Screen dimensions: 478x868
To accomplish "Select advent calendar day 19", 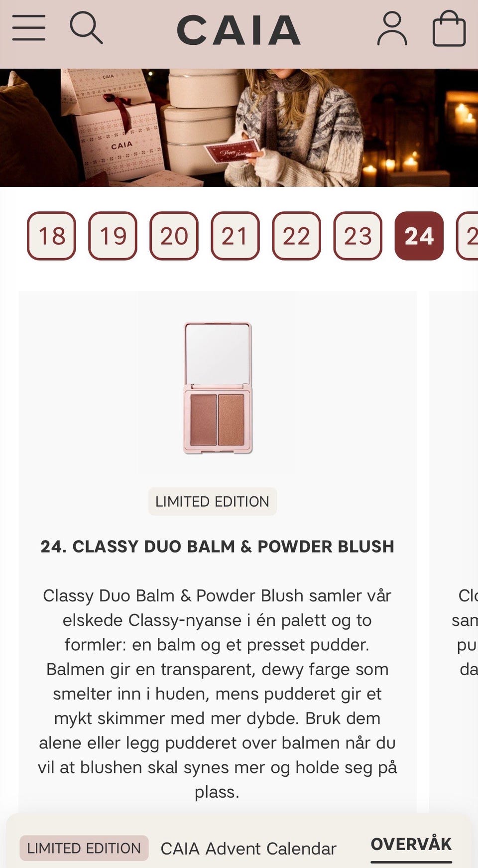I will 113,236.
